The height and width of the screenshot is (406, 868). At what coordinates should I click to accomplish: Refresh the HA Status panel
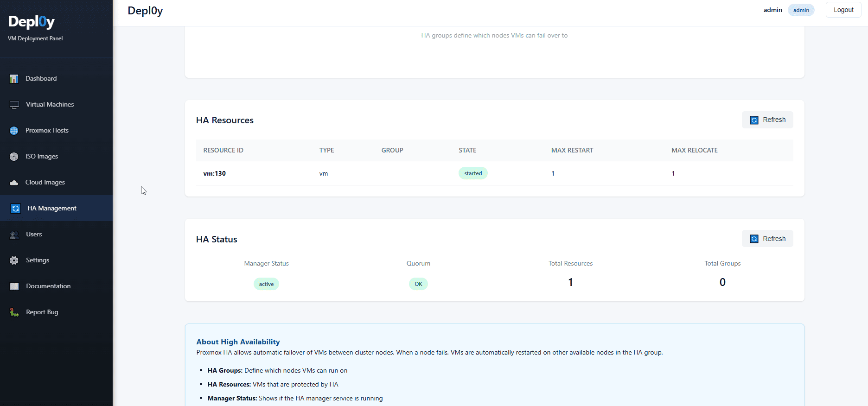coord(767,239)
